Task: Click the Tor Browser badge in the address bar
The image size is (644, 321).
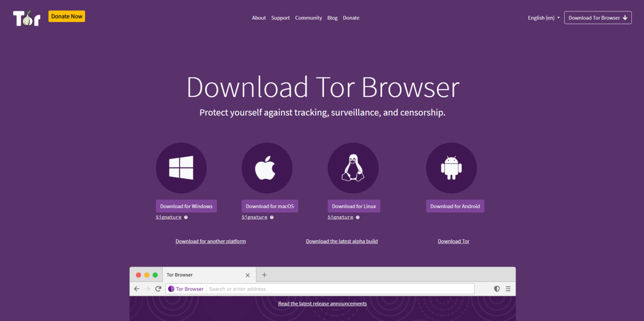Action: [x=186, y=289]
